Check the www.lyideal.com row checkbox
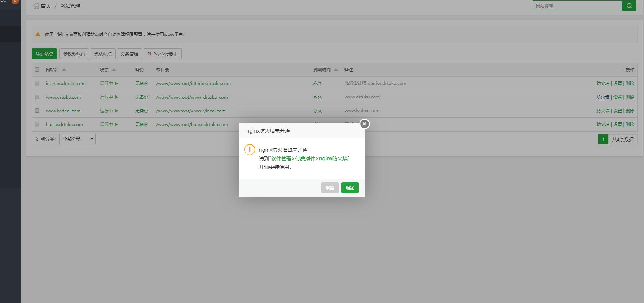Viewport: 644px width, 303px height. 37,111
